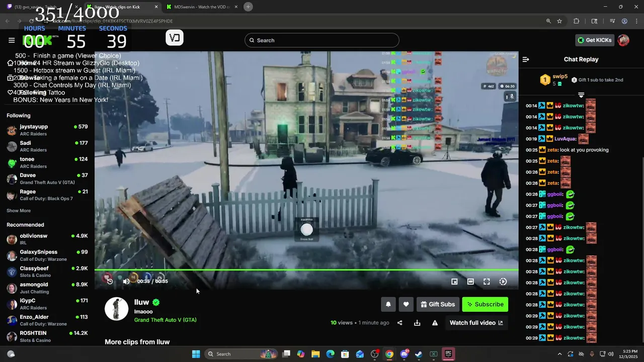The image size is (644, 362).
Task: Open Epic Games launcher from taskbar
Action: (x=448, y=354)
